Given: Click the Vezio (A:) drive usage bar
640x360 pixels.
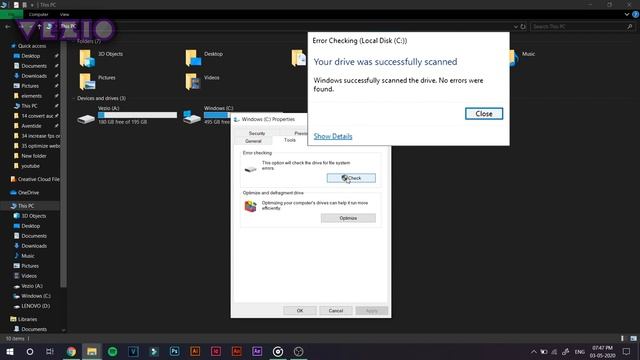Looking at the screenshot, I should 138,115.
